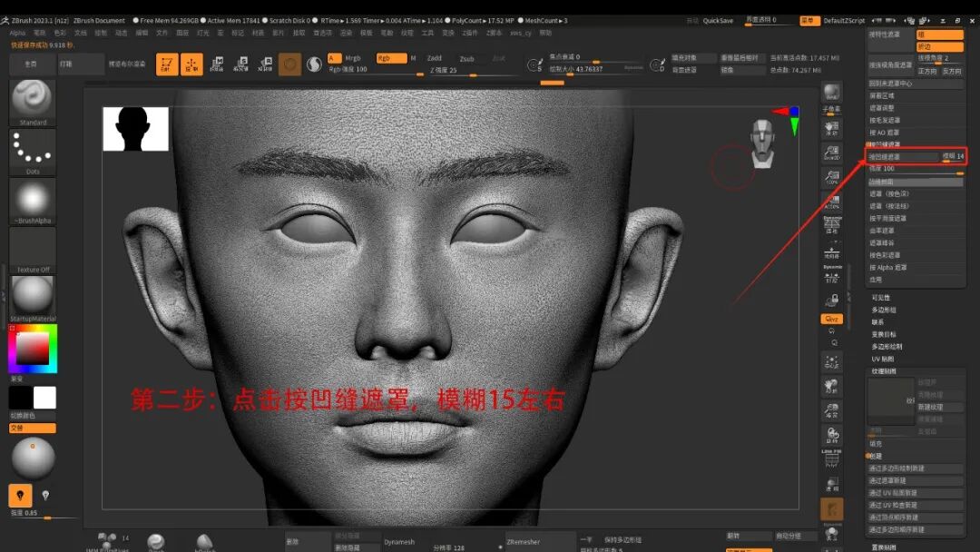Enable Mrgb paint mode
The image size is (980, 552).
(352, 58)
